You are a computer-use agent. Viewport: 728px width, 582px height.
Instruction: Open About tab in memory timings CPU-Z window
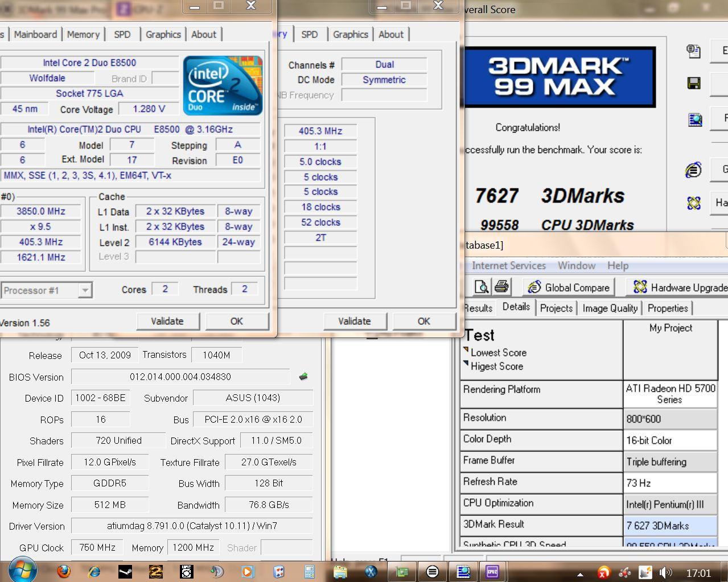point(391,34)
